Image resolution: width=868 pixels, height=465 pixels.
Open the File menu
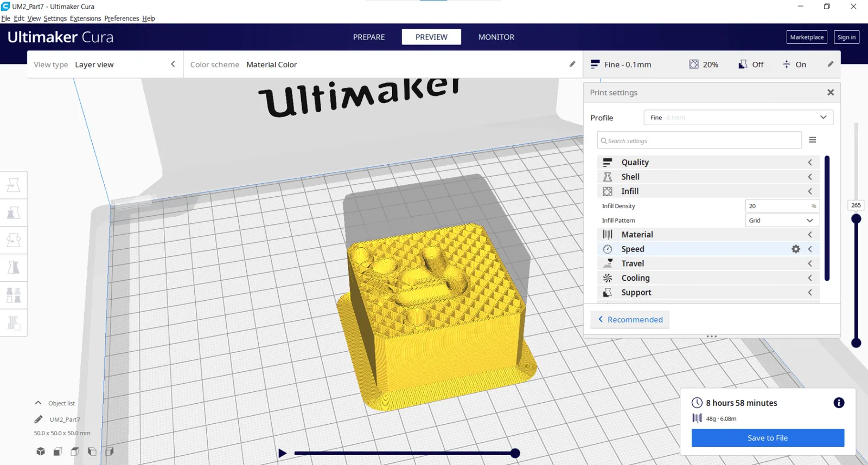pos(6,18)
